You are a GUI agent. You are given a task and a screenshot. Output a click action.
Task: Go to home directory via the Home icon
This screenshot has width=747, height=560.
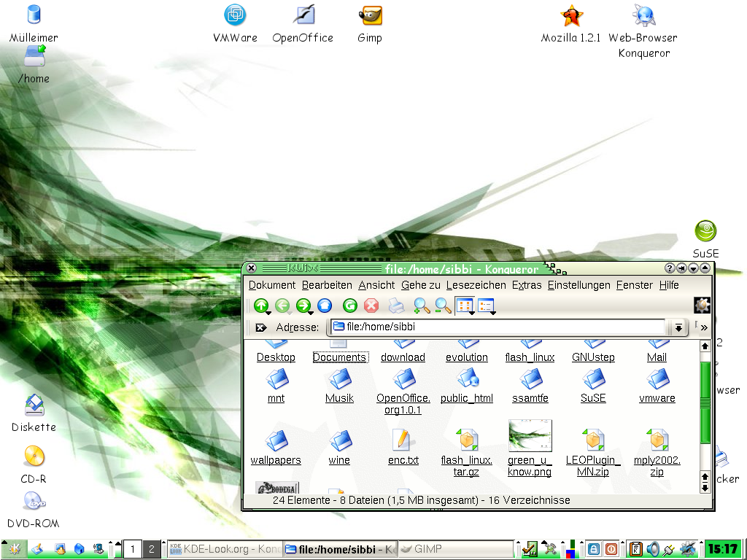(x=325, y=306)
